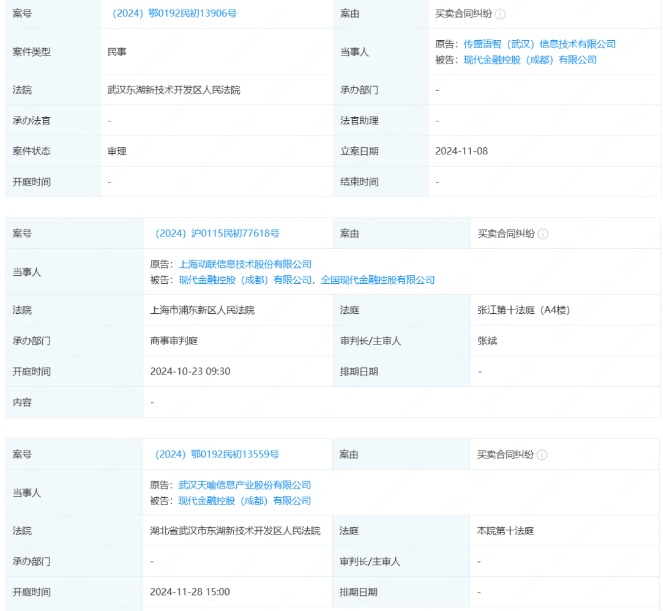Click 法庭 label beside 本院第十法庭

pyautogui.click(x=349, y=531)
